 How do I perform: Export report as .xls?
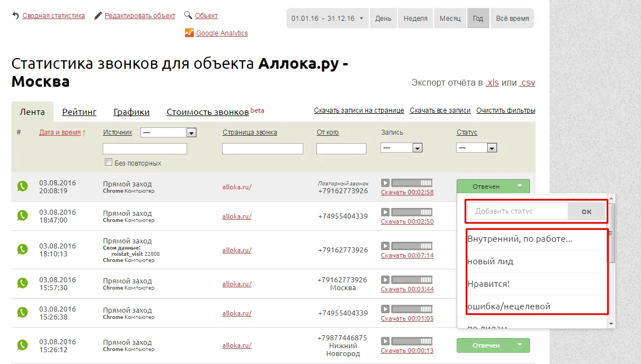[492, 82]
